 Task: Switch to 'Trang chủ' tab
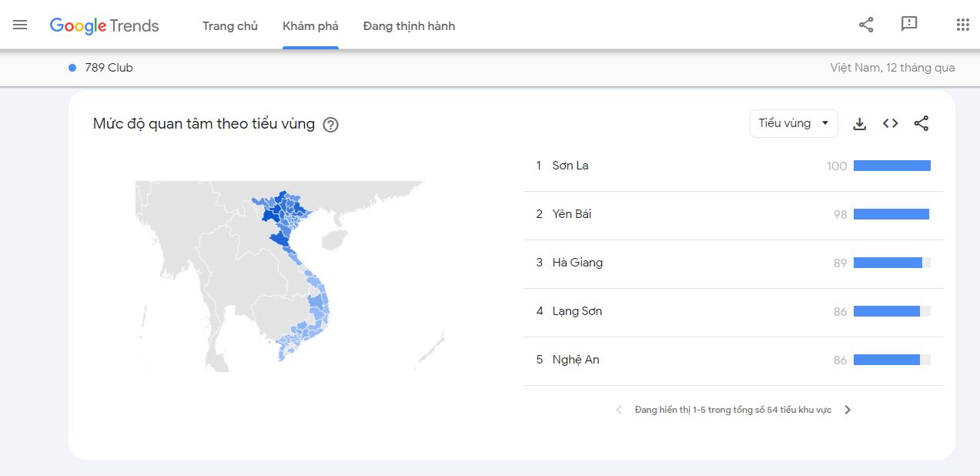click(x=230, y=26)
